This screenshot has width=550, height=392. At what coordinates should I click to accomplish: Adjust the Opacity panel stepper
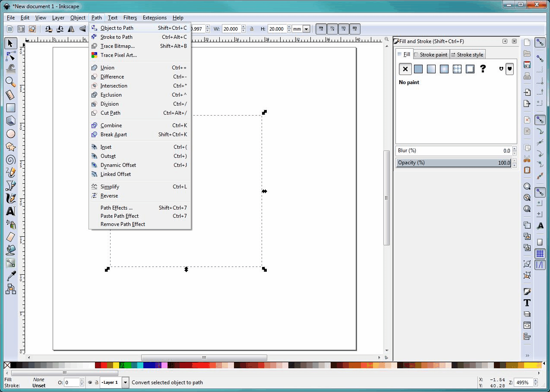coord(514,163)
